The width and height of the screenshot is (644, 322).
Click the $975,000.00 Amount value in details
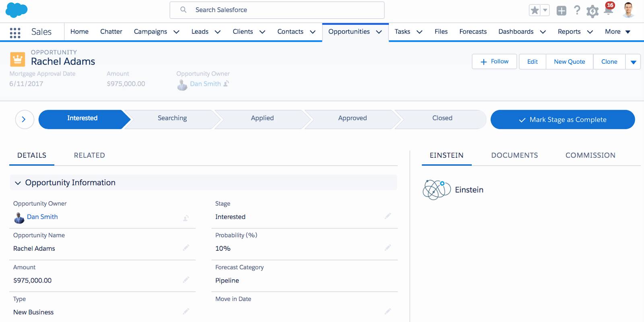click(32, 280)
